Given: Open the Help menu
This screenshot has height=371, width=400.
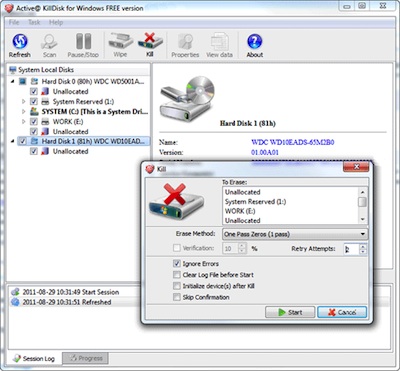Looking at the screenshot, I should click(x=56, y=22).
